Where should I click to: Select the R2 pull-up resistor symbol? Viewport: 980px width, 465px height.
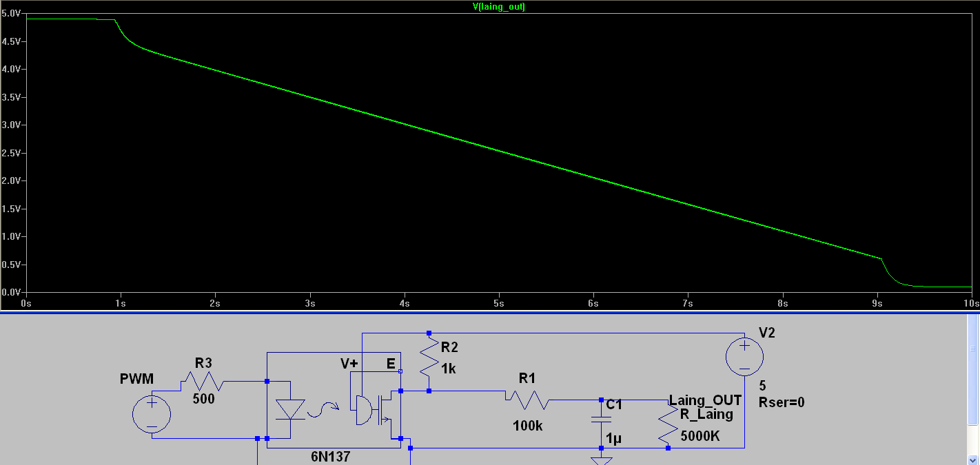(429, 355)
